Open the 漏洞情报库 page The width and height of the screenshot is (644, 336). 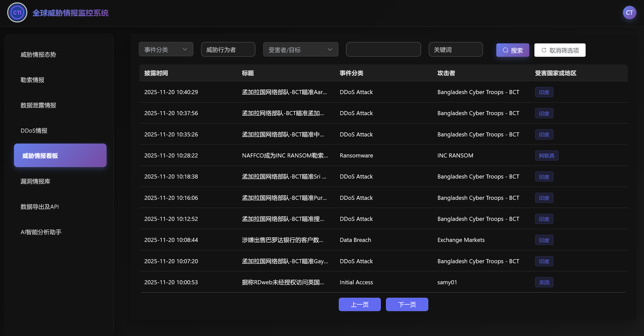tap(36, 181)
